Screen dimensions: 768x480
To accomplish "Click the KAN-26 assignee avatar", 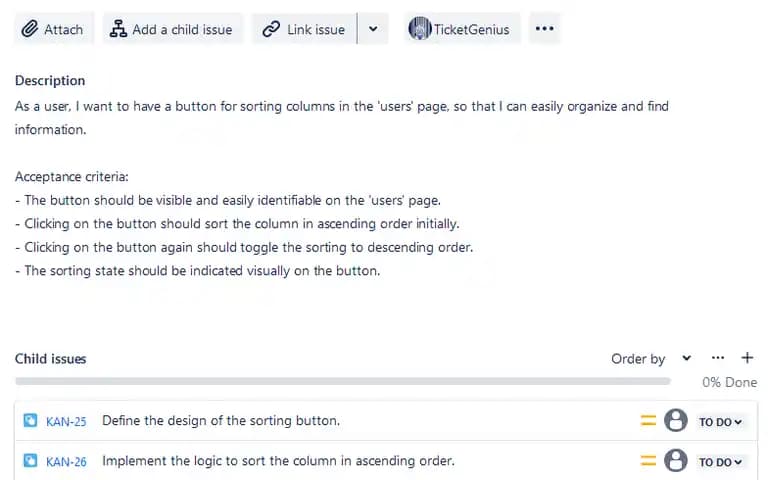I will [x=676, y=460].
